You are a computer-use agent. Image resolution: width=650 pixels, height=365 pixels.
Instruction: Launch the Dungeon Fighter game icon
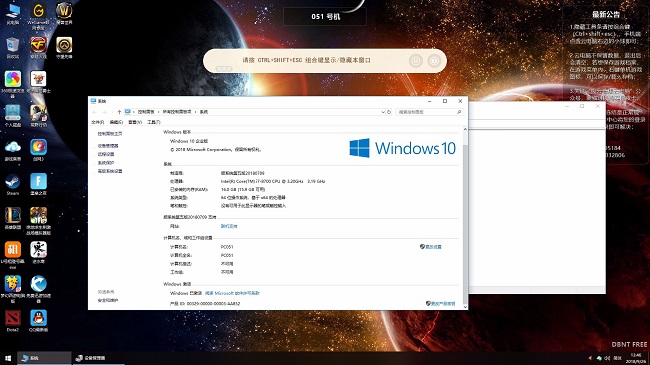pos(38,82)
